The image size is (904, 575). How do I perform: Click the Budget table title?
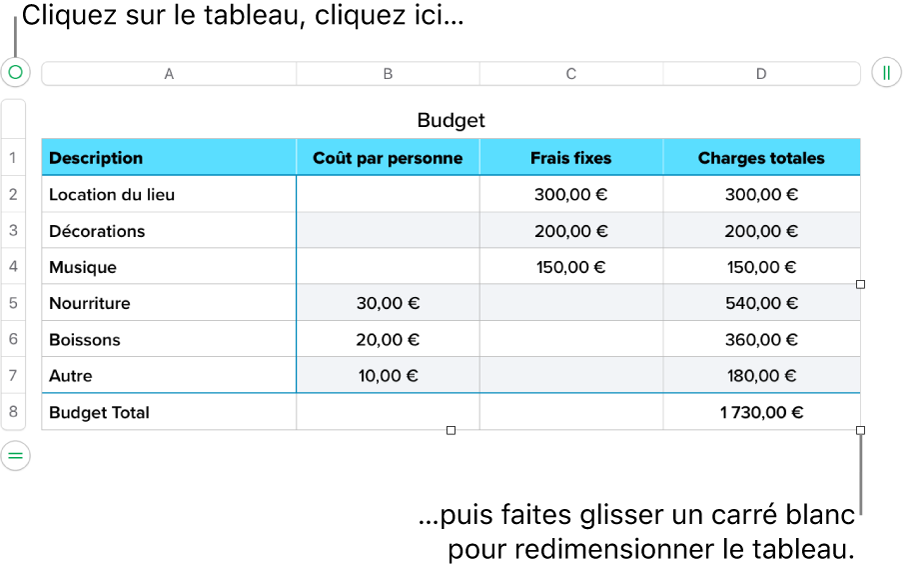point(451,120)
